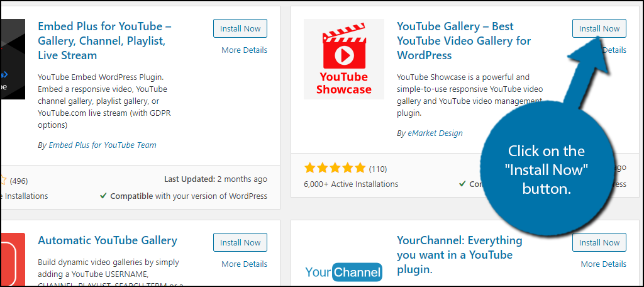Screen dimensions: 644x287
Task: Open Embed Plus for YouTube plugin title
Action: (105, 41)
